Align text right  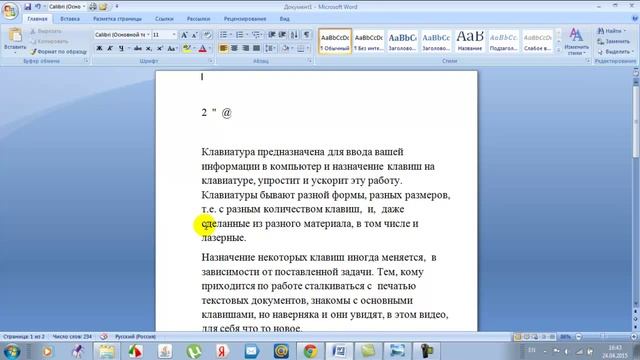pos(245,49)
